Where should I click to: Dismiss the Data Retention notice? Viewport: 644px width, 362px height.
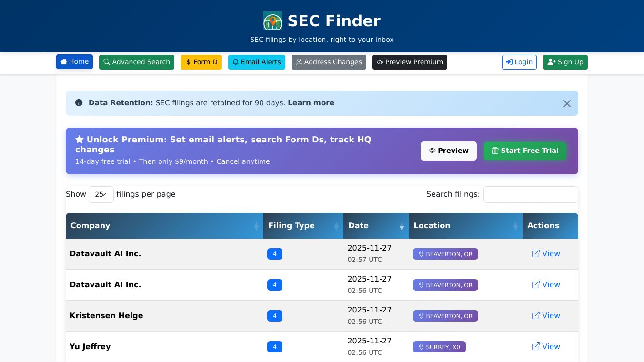(x=567, y=103)
